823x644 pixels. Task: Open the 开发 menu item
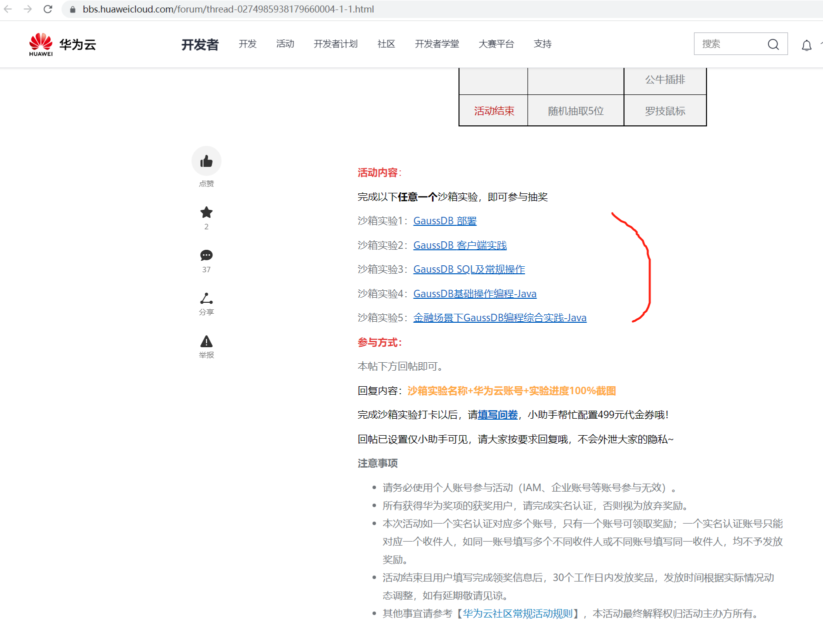[247, 44]
